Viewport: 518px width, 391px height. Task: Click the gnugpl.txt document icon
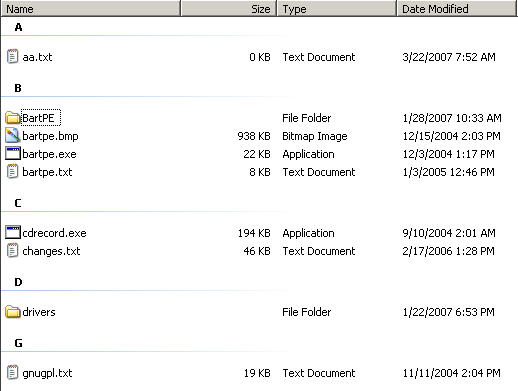coord(12,372)
